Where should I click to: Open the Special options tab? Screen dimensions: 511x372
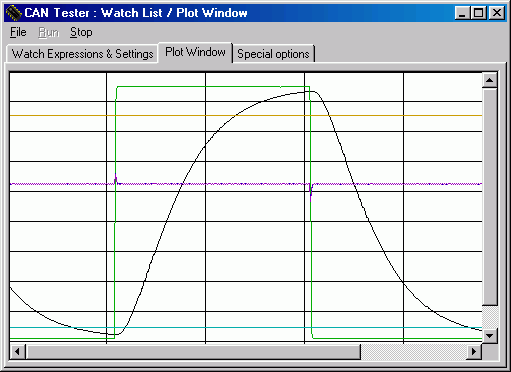coord(273,54)
